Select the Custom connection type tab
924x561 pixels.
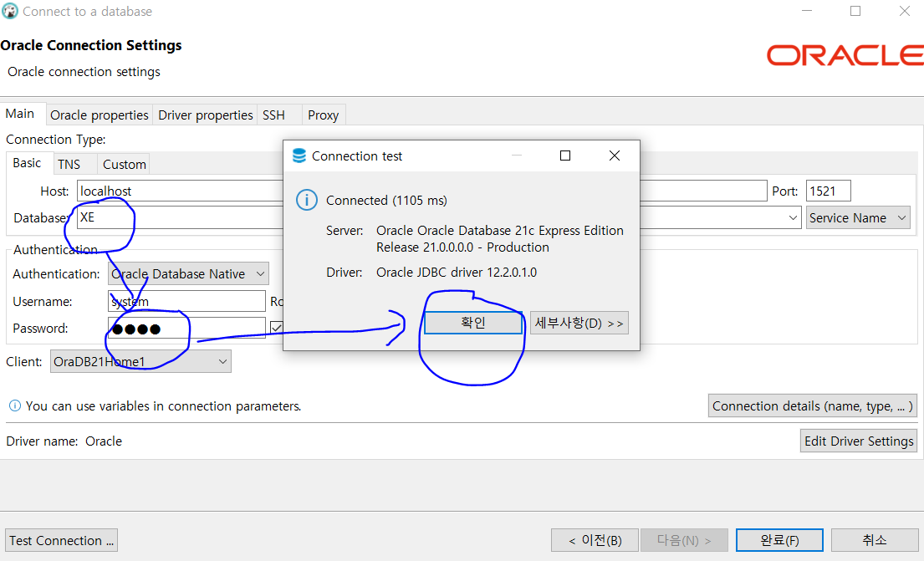125,165
